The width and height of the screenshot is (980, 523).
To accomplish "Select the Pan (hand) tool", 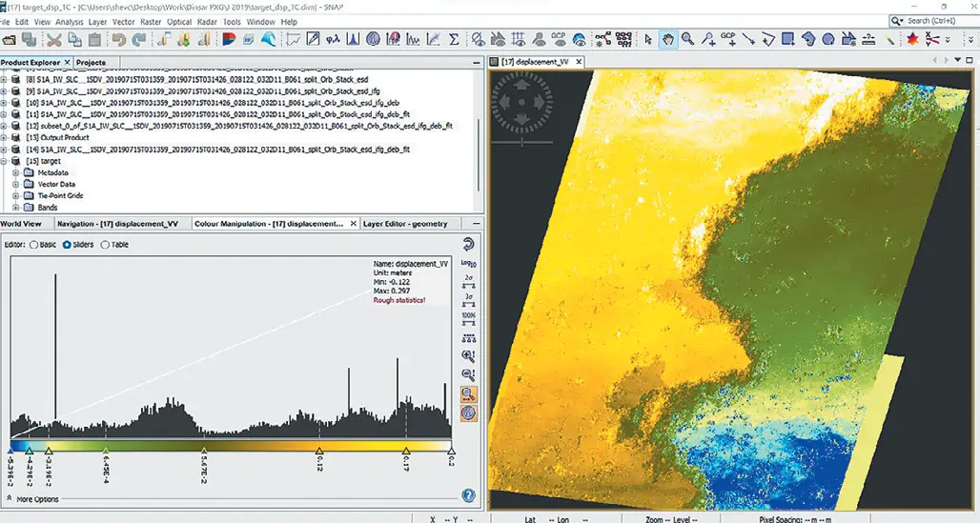I will [x=668, y=39].
